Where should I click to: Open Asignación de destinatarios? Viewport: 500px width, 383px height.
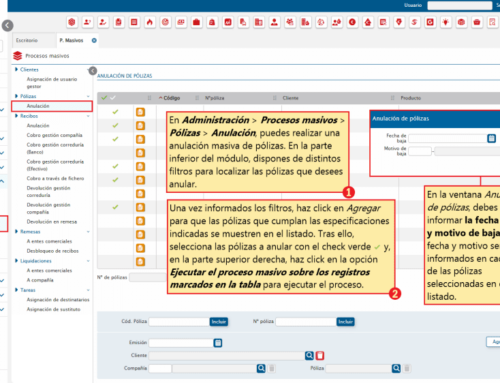click(x=58, y=300)
